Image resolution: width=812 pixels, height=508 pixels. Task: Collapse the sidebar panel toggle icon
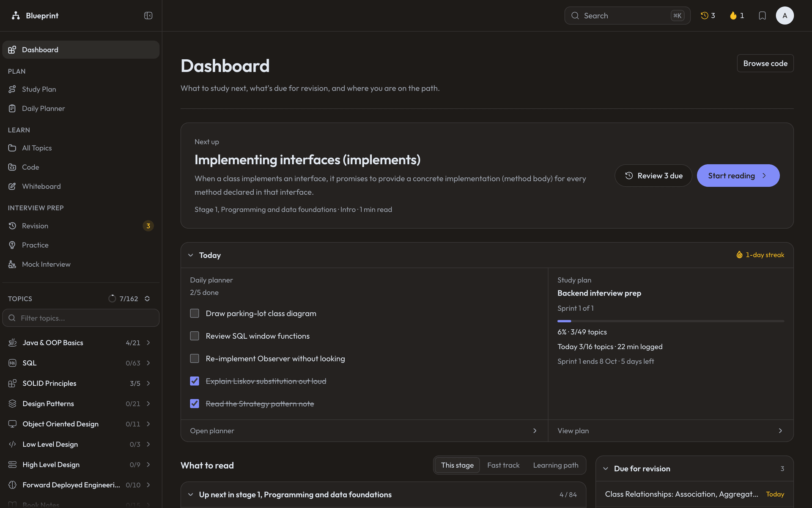pyautogui.click(x=148, y=16)
